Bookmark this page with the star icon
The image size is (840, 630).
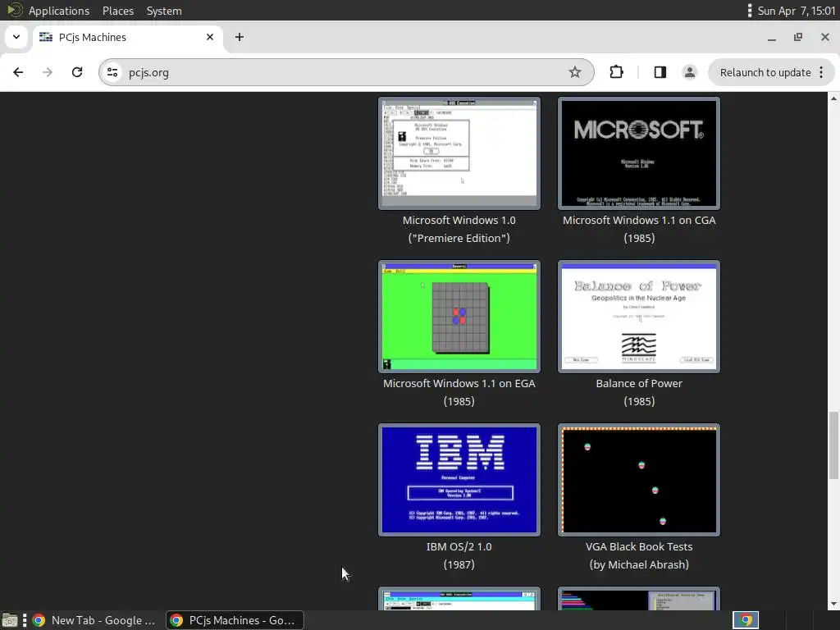pos(575,72)
